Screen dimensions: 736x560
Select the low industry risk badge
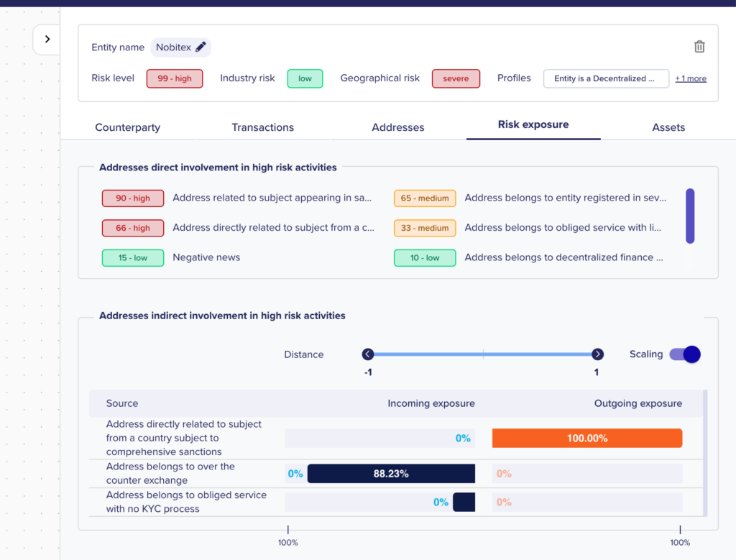[x=305, y=78]
